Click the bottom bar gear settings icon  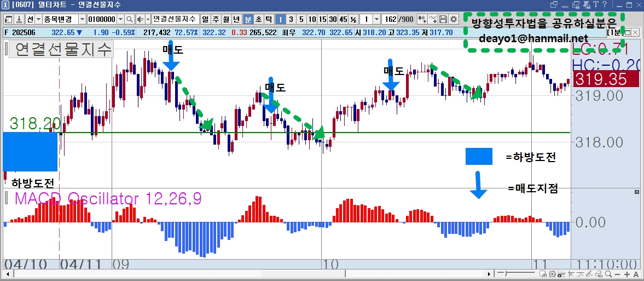[553, 274]
